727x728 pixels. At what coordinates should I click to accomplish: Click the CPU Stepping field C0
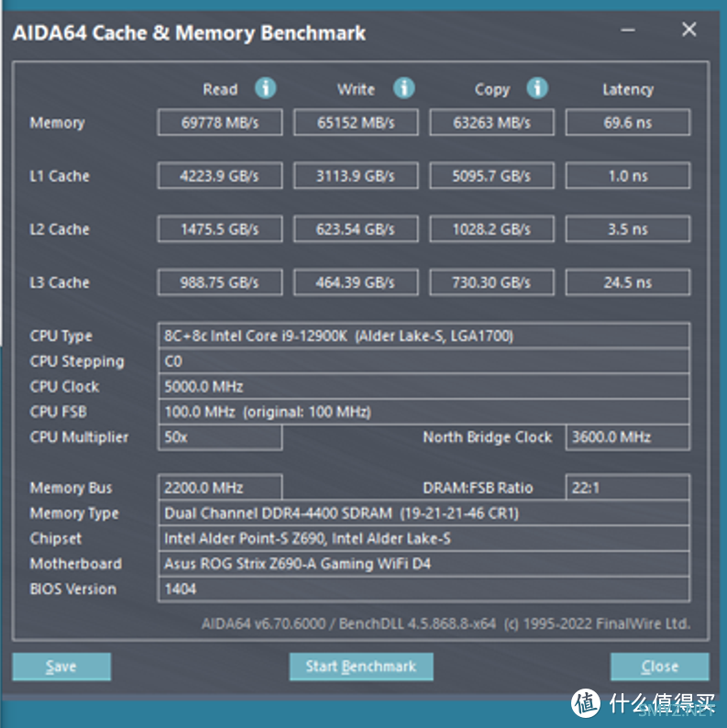click(424, 361)
